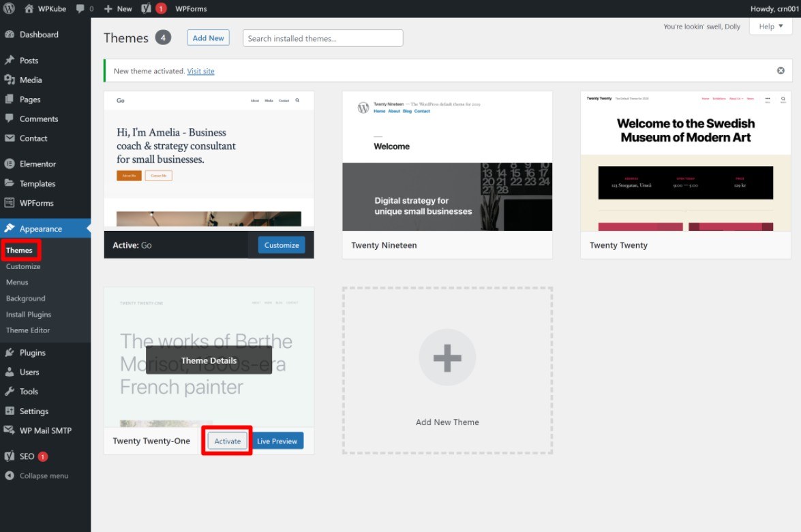Viewport: 801px width, 532px height.
Task: Click the large plus Add New Theme icon
Action: (447, 358)
